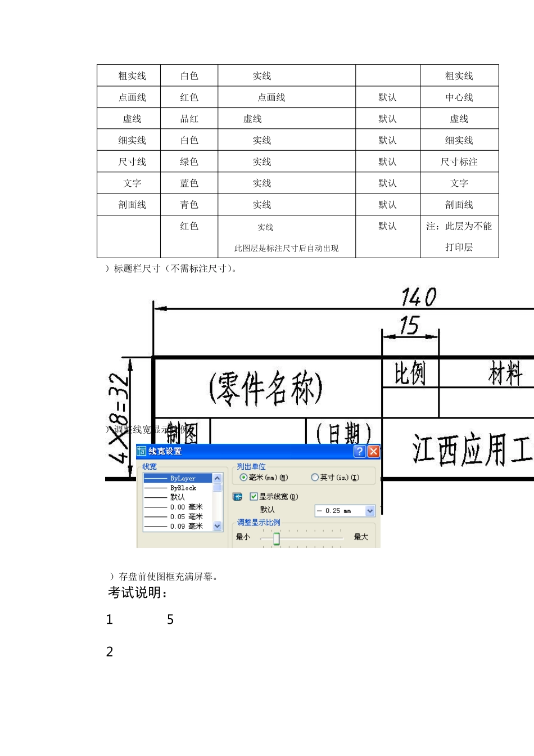Select 默认 in the lineweight list
The image size is (534, 756).
click(x=178, y=497)
